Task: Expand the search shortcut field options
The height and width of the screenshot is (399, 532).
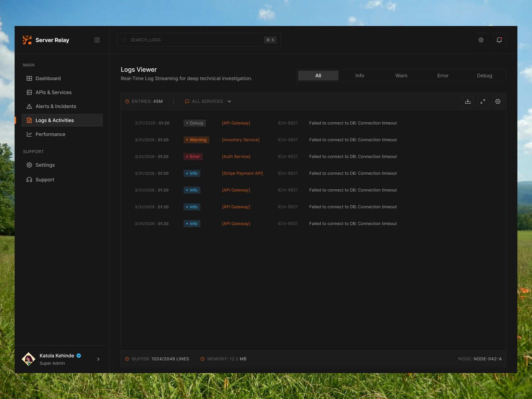Action: tap(270, 39)
